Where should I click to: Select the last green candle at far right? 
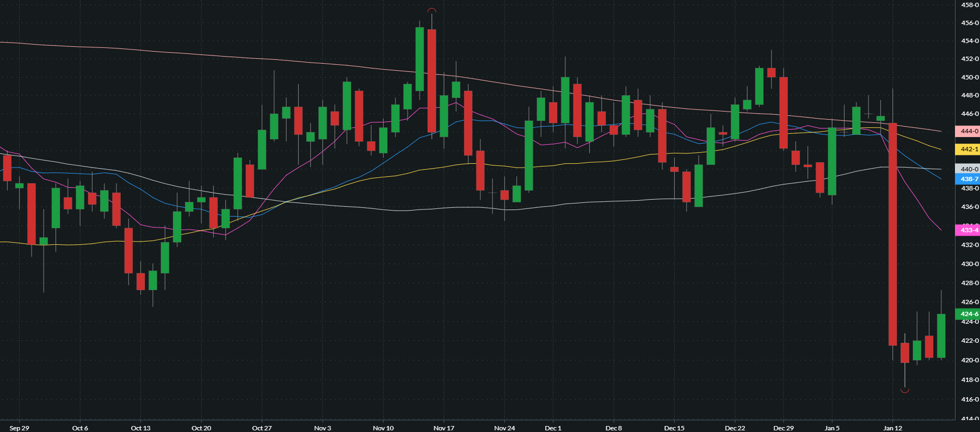941,336
